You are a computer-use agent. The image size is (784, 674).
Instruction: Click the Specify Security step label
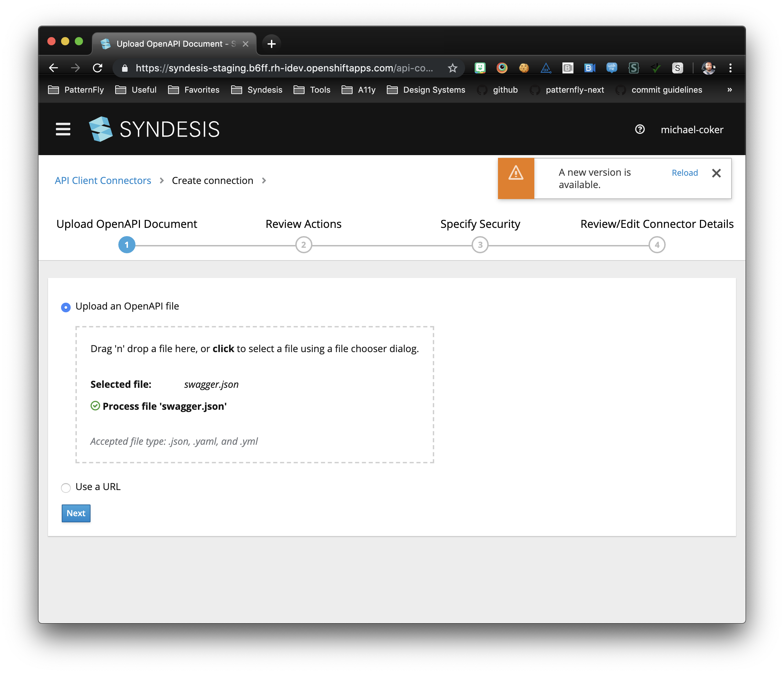click(x=480, y=224)
